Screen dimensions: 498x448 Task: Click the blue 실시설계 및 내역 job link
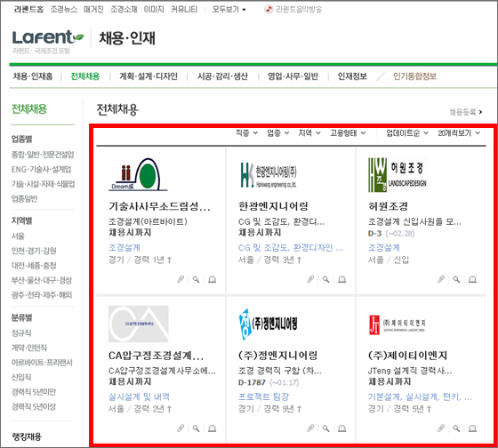pyautogui.click(x=139, y=396)
